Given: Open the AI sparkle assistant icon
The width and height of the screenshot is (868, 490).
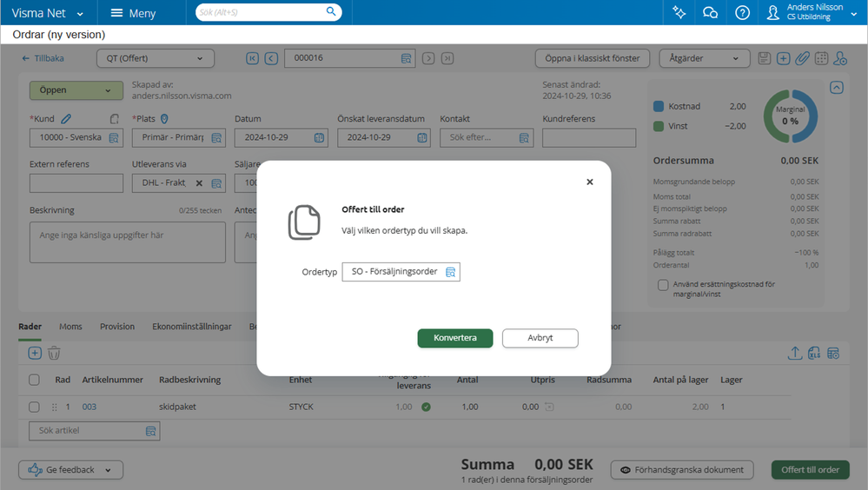Looking at the screenshot, I should (x=679, y=12).
